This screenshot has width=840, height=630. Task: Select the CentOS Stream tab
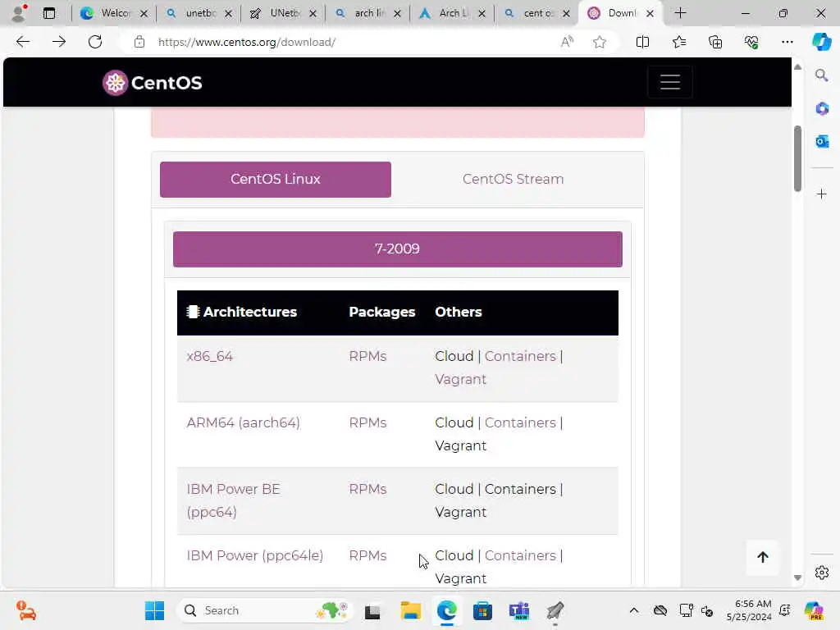pos(514,180)
